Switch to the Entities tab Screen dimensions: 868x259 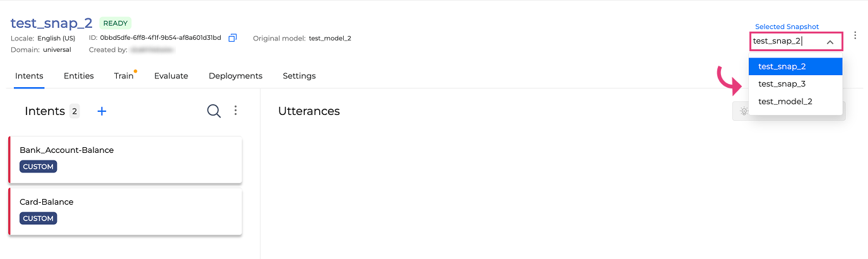[x=79, y=76]
